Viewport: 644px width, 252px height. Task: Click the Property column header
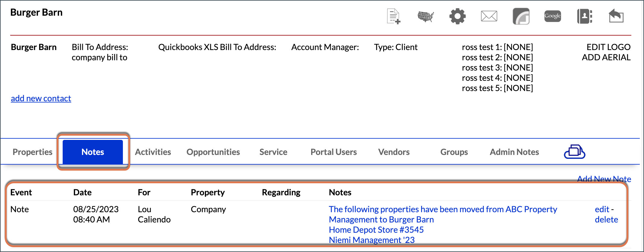point(208,192)
